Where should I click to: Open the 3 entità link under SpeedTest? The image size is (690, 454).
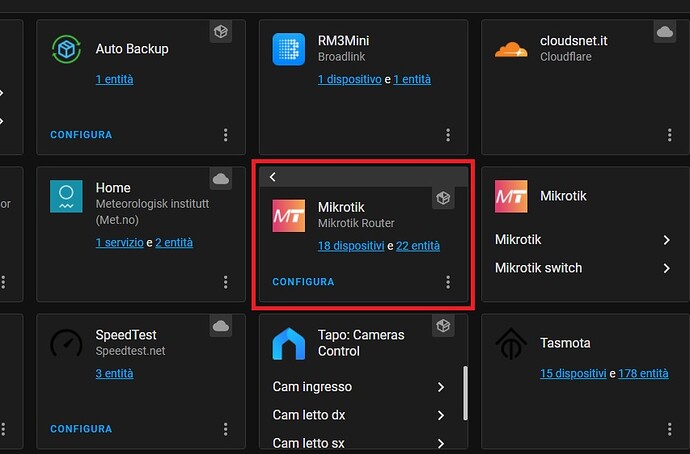[114, 373]
